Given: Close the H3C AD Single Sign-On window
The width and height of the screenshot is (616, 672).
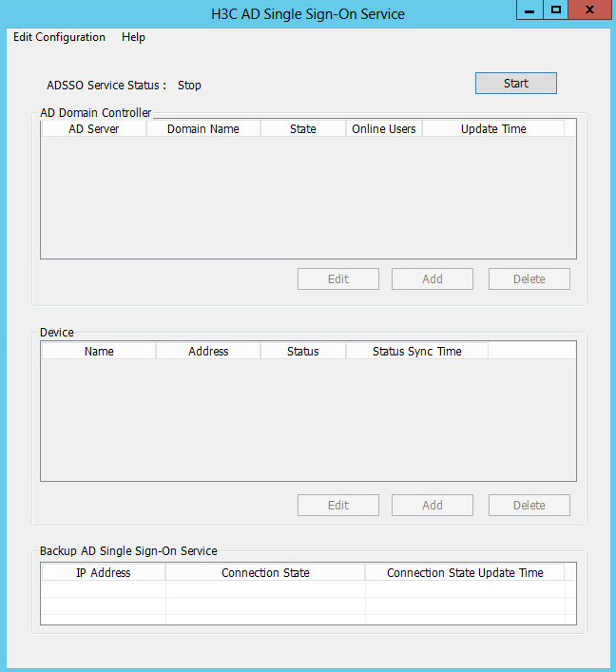Looking at the screenshot, I should pyautogui.click(x=590, y=10).
